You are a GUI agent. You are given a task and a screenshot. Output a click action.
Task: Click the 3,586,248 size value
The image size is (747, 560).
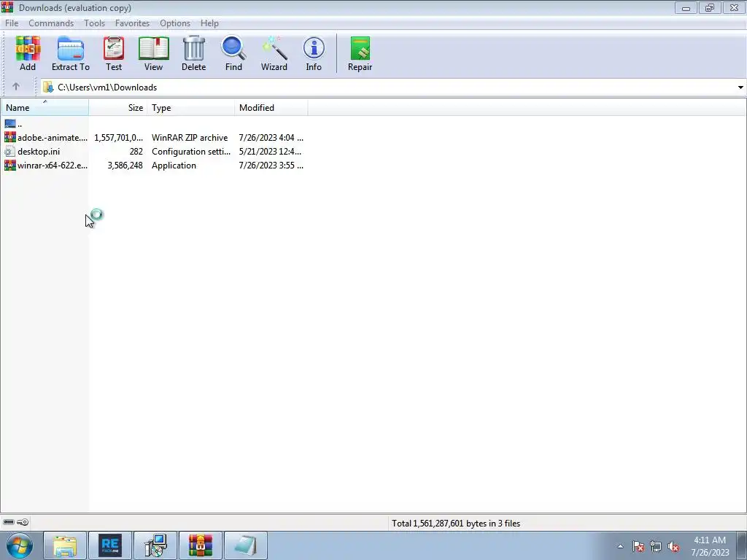pyautogui.click(x=125, y=166)
